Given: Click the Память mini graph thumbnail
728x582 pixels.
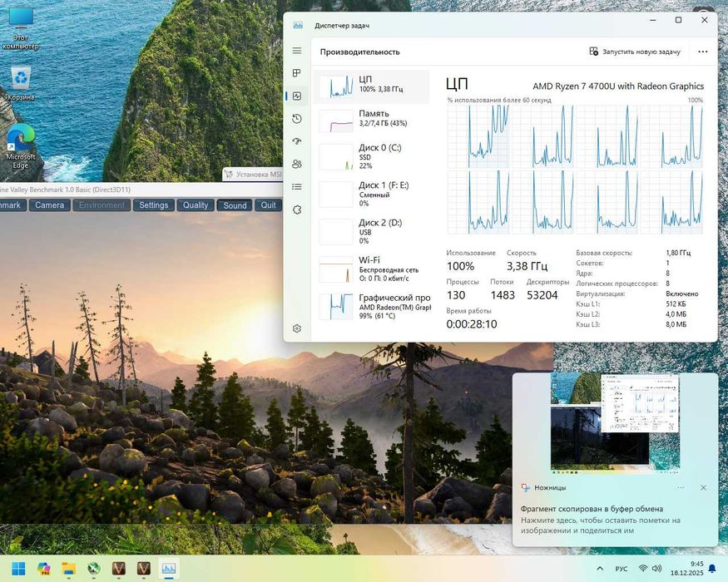Looking at the screenshot, I should (335, 121).
